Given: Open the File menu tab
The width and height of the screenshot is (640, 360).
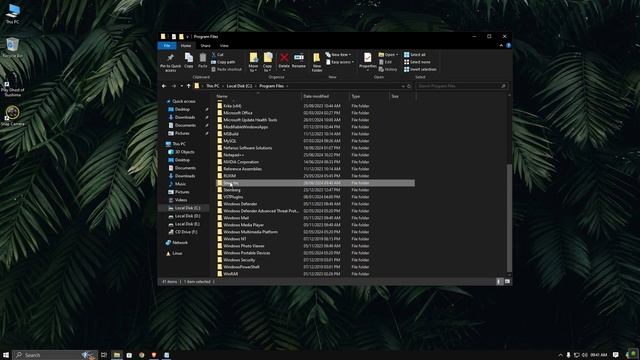Looking at the screenshot, I should pyautogui.click(x=167, y=46).
